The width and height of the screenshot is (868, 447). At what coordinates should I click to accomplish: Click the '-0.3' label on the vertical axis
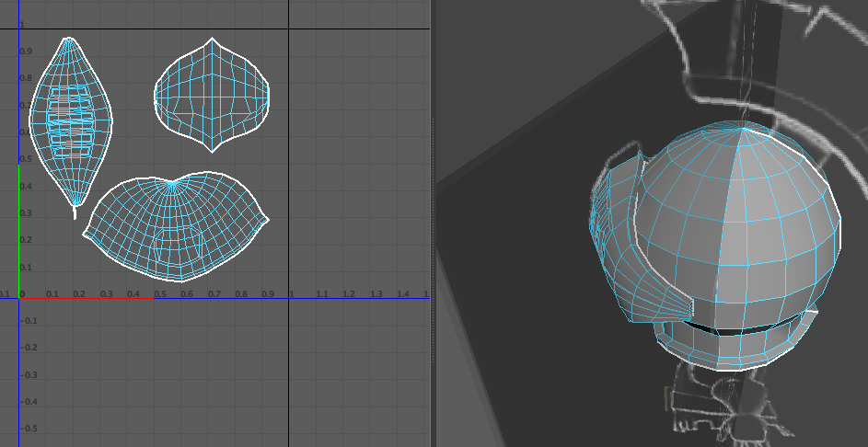29,375
